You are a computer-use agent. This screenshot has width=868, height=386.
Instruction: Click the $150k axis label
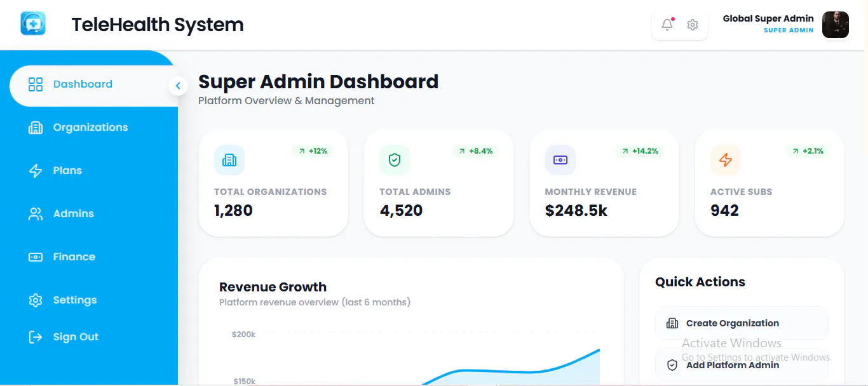click(244, 381)
